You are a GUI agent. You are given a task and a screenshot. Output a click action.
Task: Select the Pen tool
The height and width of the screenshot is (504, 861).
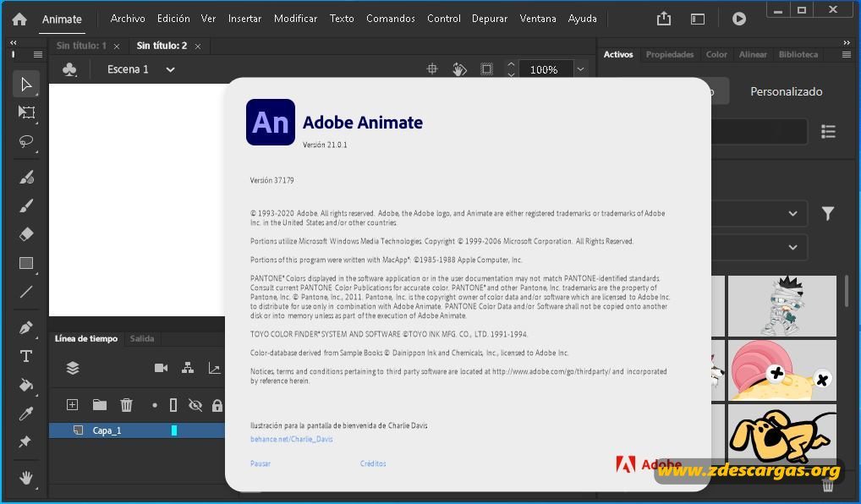coord(26,327)
